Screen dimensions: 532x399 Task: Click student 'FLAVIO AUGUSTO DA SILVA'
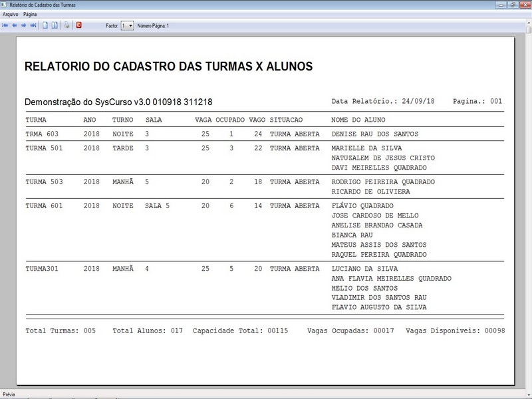pyautogui.click(x=379, y=307)
